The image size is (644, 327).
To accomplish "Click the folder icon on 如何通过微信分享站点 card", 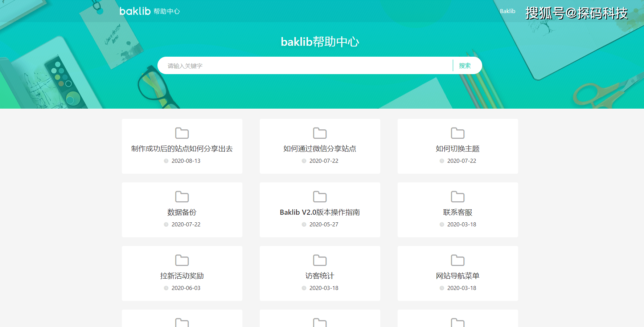I will point(320,133).
